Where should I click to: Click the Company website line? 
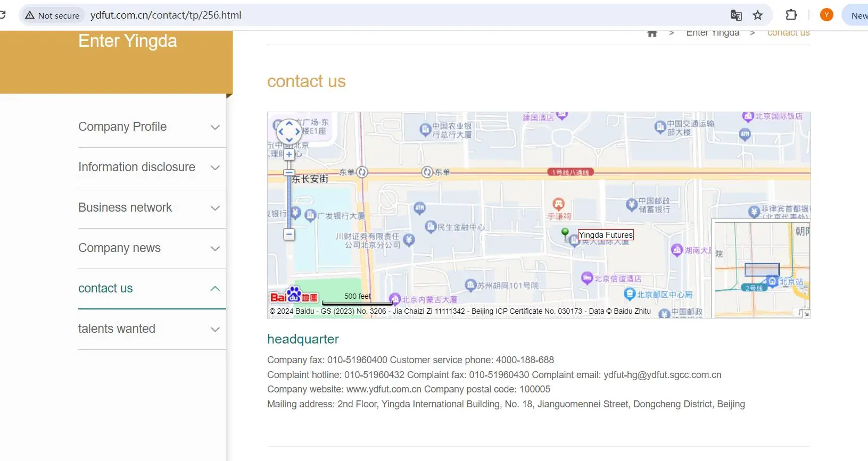tap(408, 389)
